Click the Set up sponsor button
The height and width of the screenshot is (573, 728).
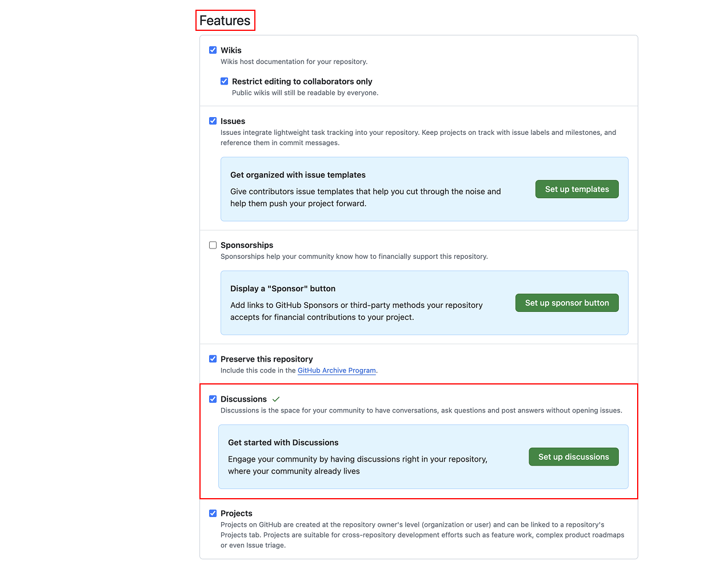[x=567, y=303]
